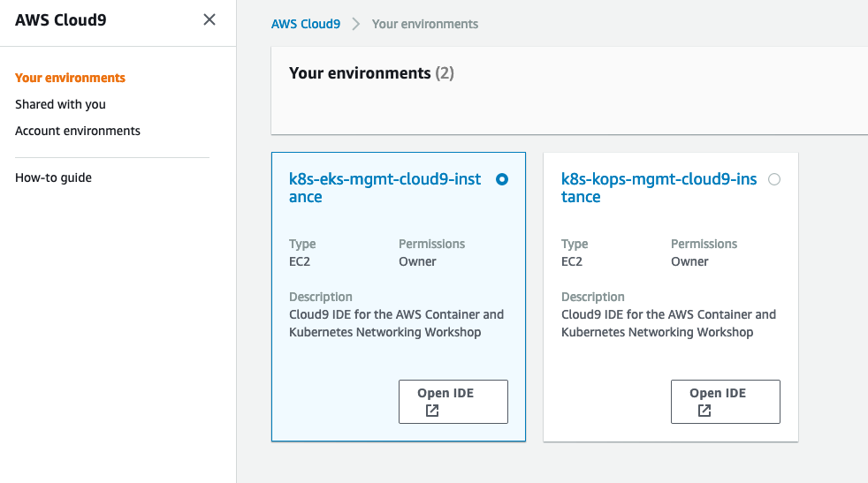Open Account environments in the sidebar
The height and width of the screenshot is (483, 868).
click(78, 131)
